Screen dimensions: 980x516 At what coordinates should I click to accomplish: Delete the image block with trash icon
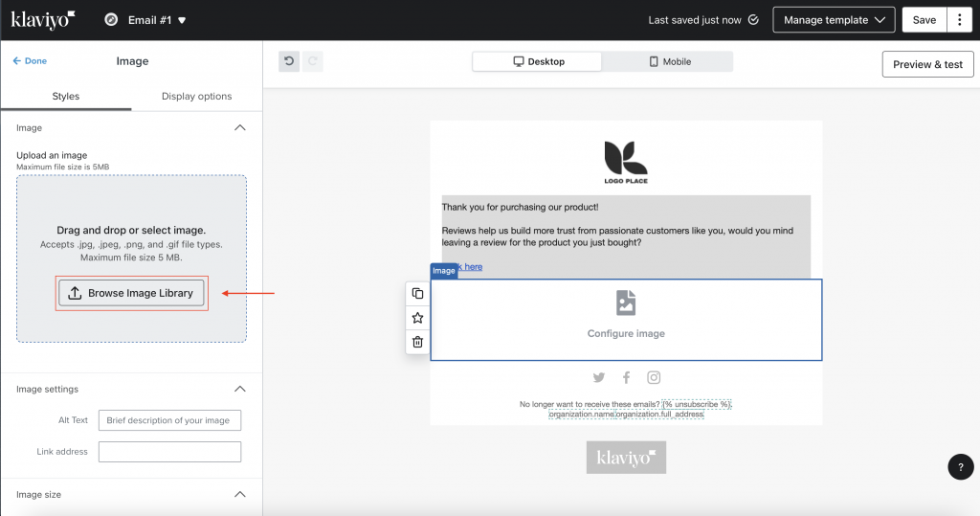(417, 342)
